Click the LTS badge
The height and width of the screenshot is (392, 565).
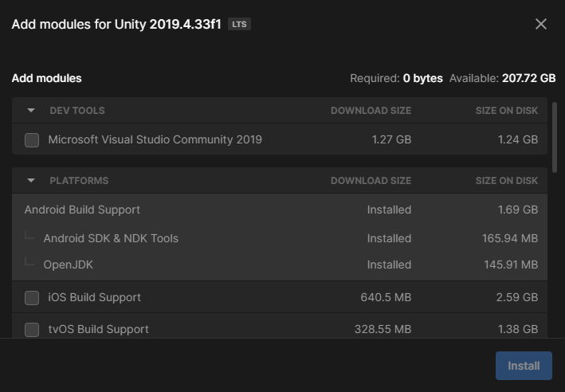point(239,24)
